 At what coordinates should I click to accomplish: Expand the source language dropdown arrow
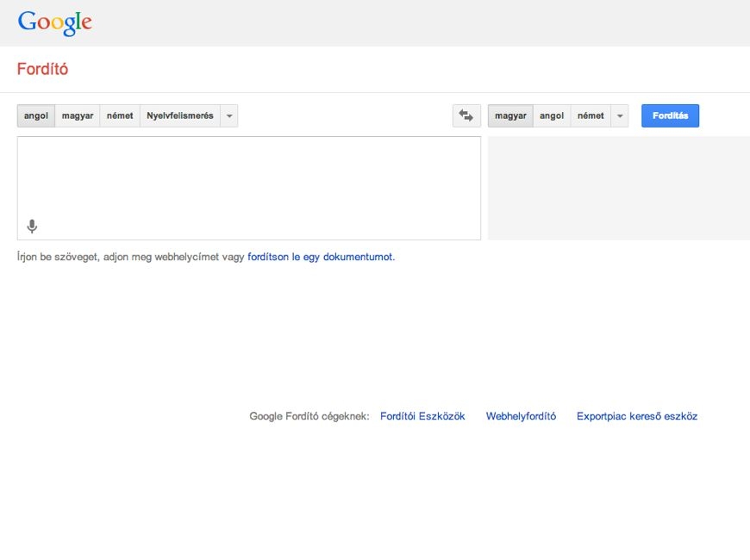pyautogui.click(x=229, y=115)
